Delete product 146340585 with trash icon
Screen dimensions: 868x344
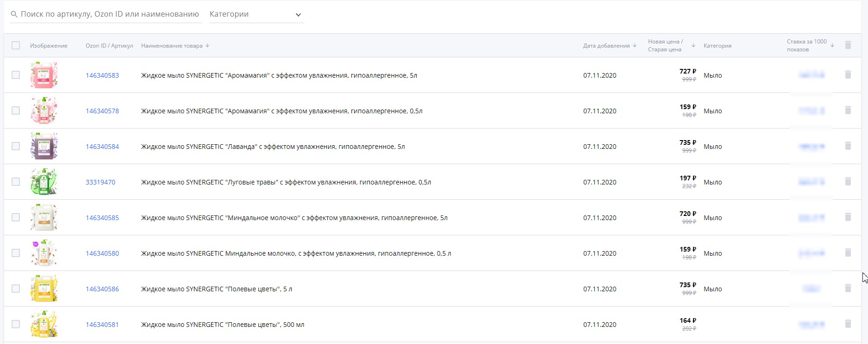click(848, 217)
